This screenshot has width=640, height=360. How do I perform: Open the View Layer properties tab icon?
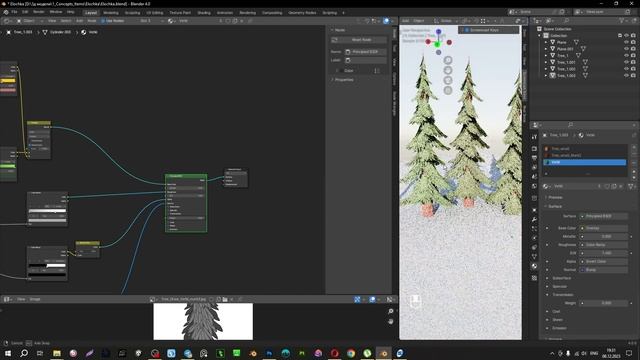point(534,167)
